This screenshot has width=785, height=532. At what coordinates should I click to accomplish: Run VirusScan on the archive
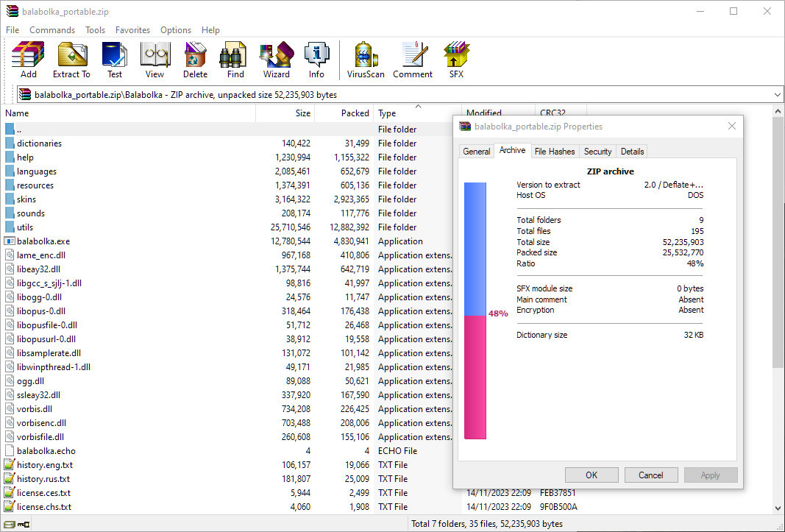pyautogui.click(x=366, y=54)
